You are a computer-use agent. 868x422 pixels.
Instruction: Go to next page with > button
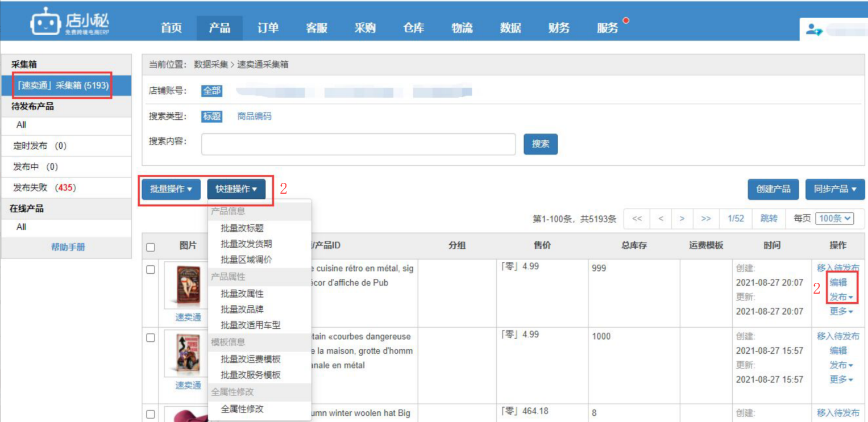point(682,219)
